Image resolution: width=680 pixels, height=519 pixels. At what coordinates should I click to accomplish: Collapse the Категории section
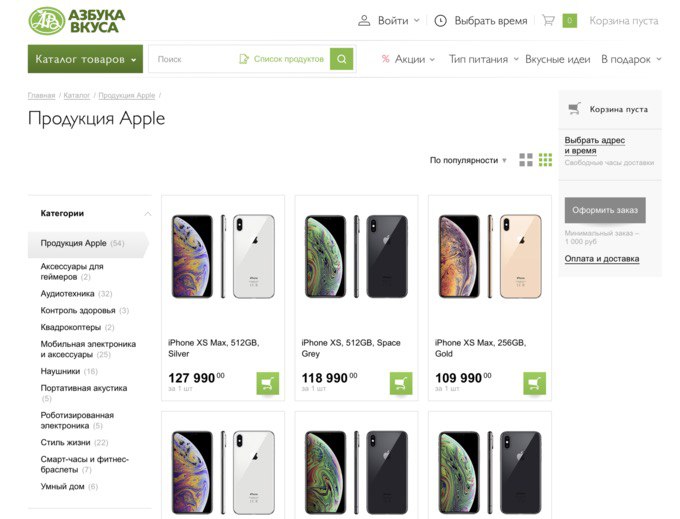[x=148, y=213]
